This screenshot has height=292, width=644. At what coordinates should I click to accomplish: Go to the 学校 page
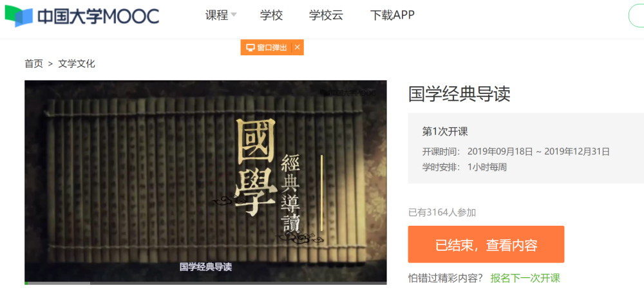(272, 15)
